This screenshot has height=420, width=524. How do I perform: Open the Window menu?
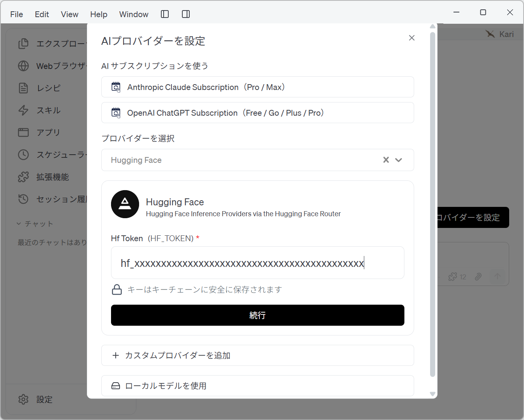(x=134, y=14)
